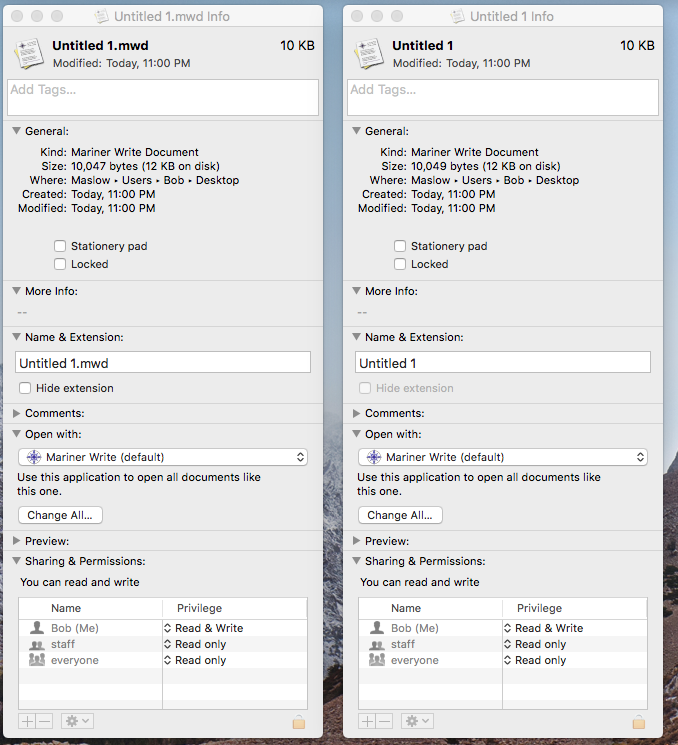678x745 pixels.
Task: Click document icon in Untitled 1 Info header
Action: click(x=369, y=54)
